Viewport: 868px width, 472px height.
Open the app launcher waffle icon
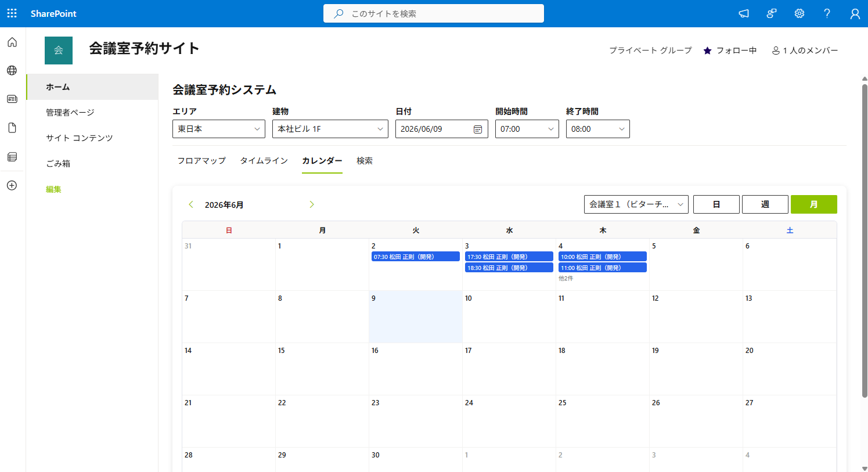click(x=12, y=13)
